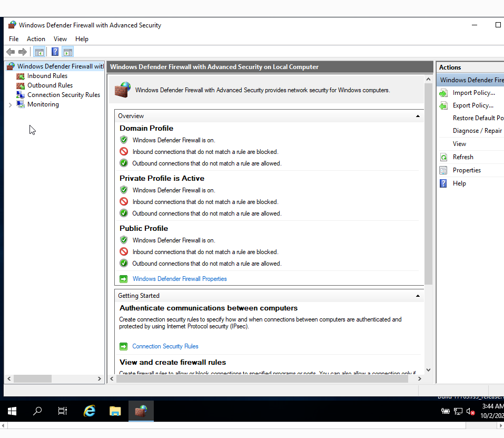Viewport: 504px width, 438px height.
Task: Expand the Monitoring tree node
Action: pos(11,105)
